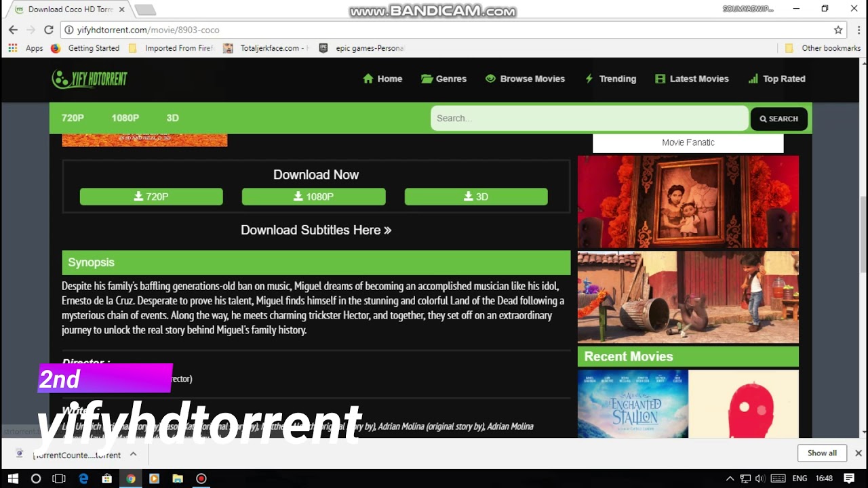The width and height of the screenshot is (868, 488).
Task: Focus the movie Search field
Action: 589,118
